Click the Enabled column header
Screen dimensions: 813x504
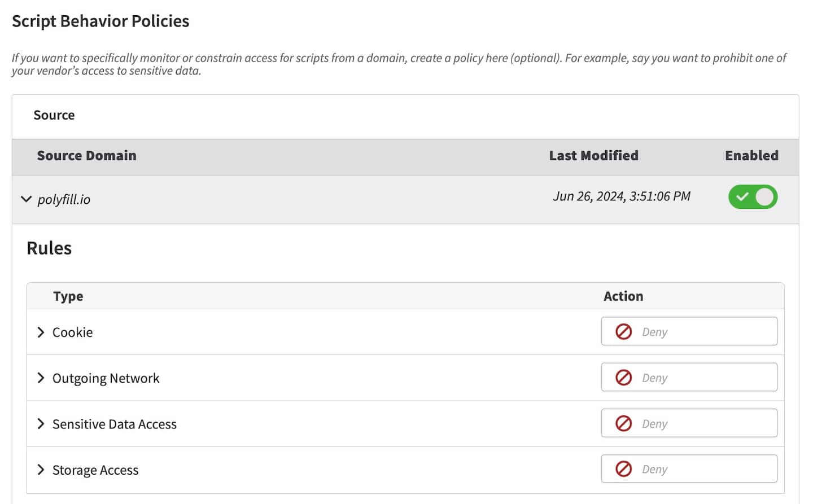pos(751,156)
